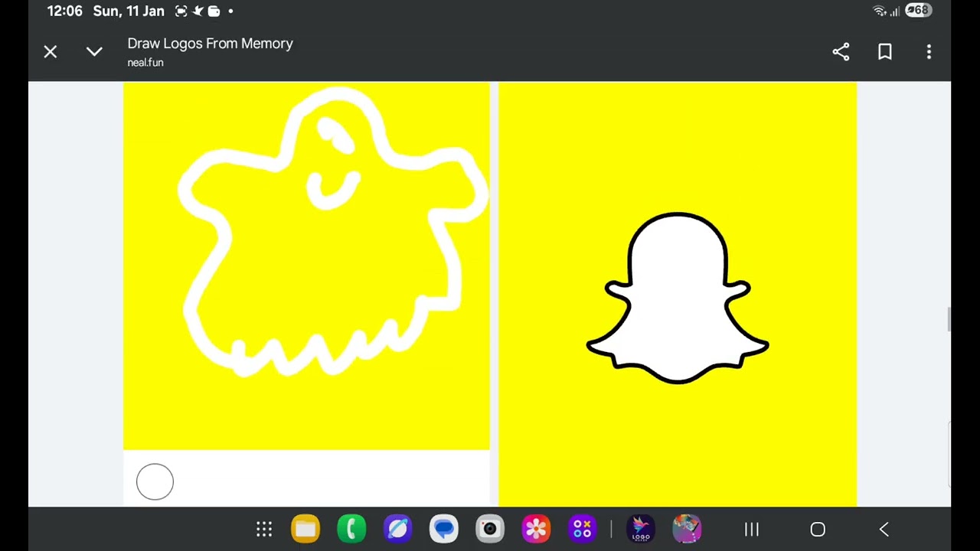Open the pink flower Gallery app
Screen dimensions: 980x551
536,529
